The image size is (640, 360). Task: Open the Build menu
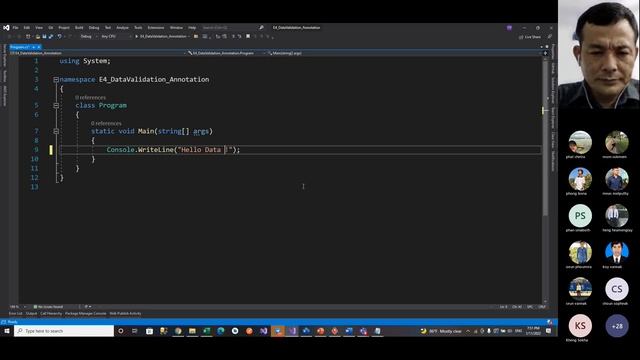pyautogui.click(x=79, y=28)
